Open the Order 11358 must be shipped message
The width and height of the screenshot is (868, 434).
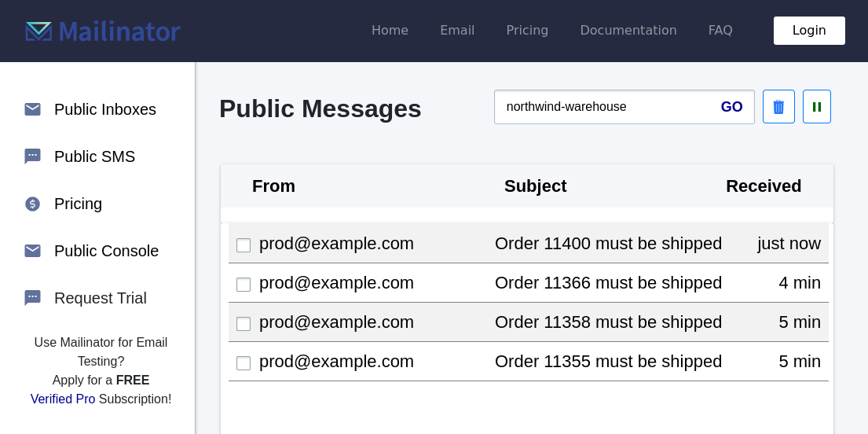[x=608, y=322]
